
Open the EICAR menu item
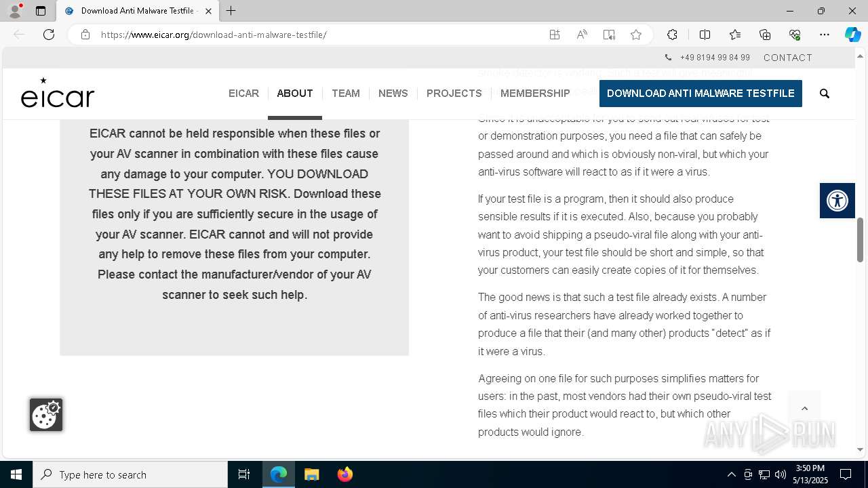click(243, 94)
